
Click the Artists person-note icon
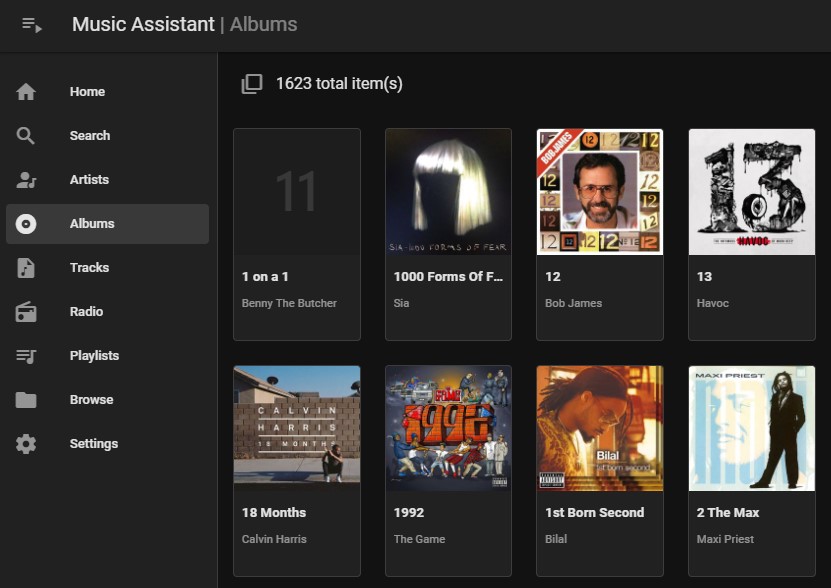pyautogui.click(x=26, y=180)
